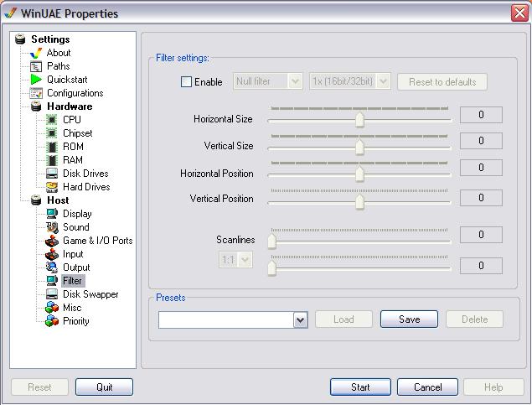Screen dimensions: 532x405
Task: Open the Disk Swapper icon
Action: [52, 294]
